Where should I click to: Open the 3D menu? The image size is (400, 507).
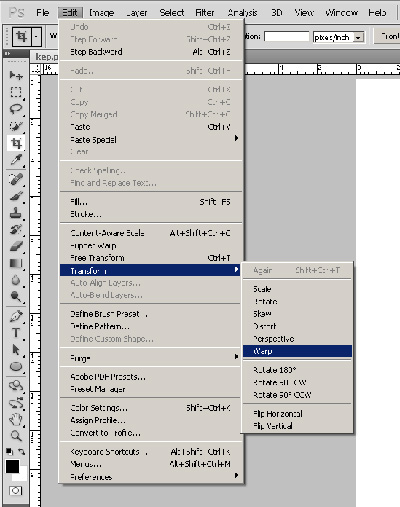[x=277, y=13]
